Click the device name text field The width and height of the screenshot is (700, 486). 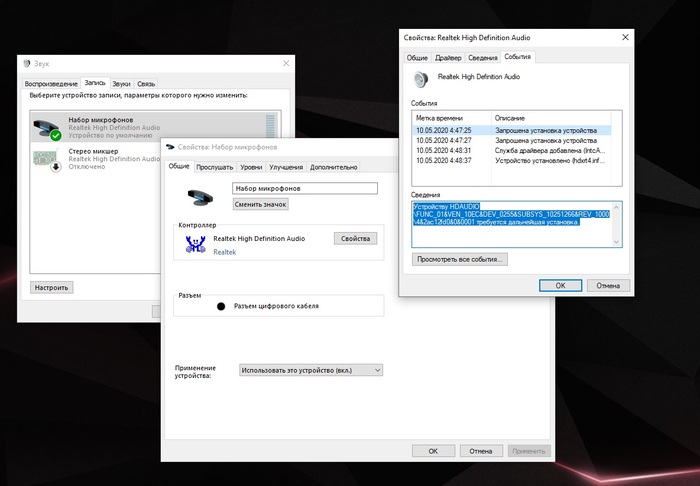(305, 188)
